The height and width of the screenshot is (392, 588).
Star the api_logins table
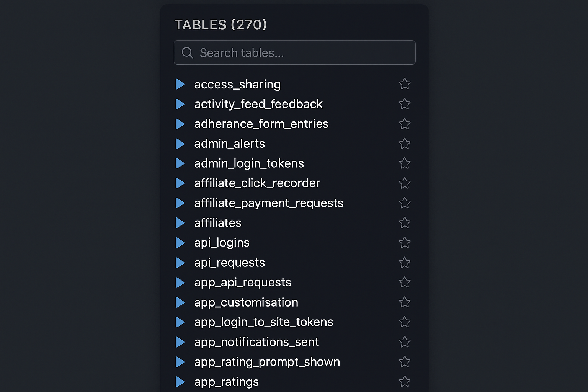405,242
